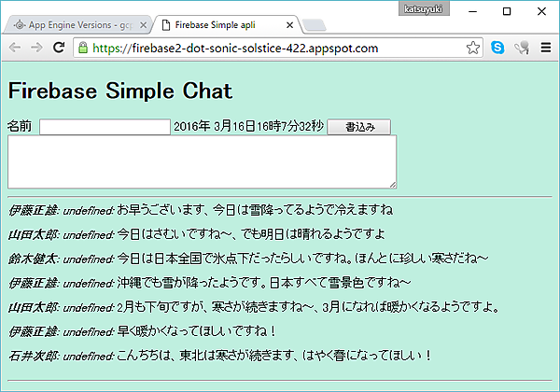
Task: Click message 今日は日本全国で氷点下だったらしい
Action: coord(302,259)
